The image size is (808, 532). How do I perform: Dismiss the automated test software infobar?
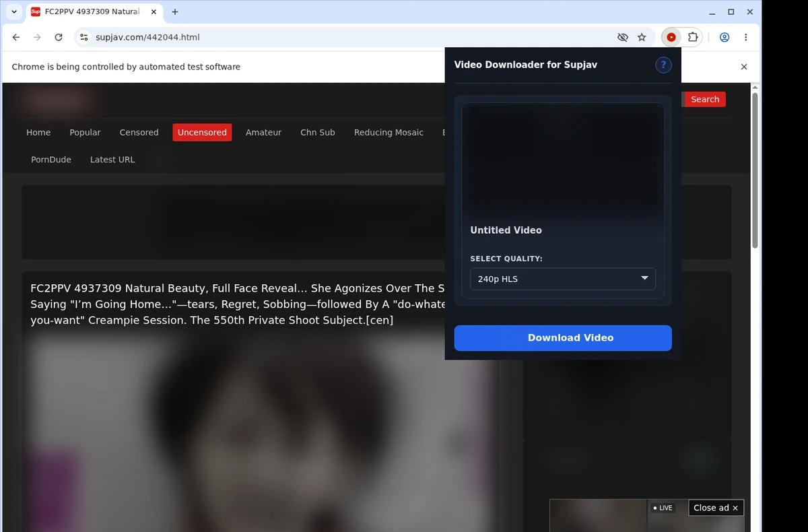(744, 67)
